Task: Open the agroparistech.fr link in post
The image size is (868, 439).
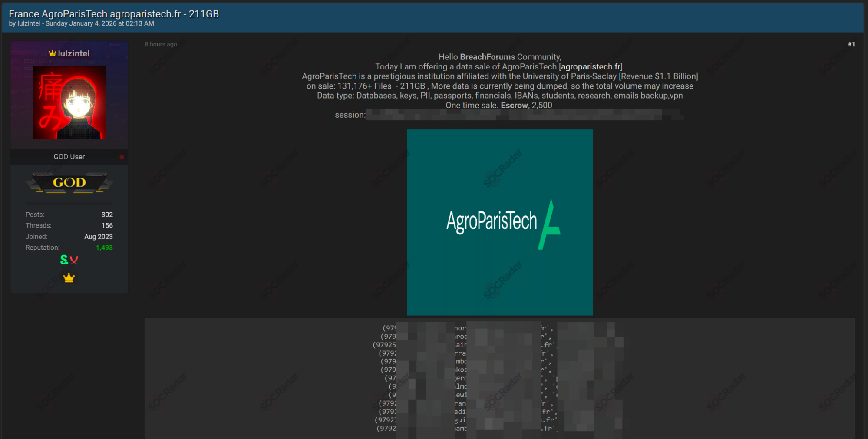Action: pyautogui.click(x=591, y=66)
